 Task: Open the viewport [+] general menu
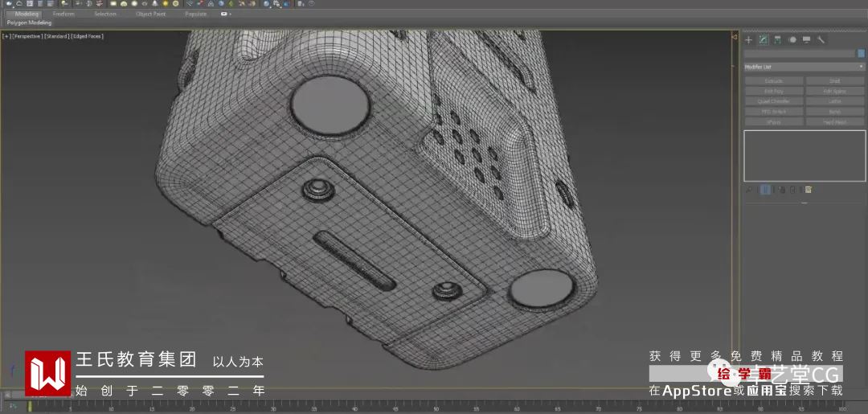click(6, 36)
